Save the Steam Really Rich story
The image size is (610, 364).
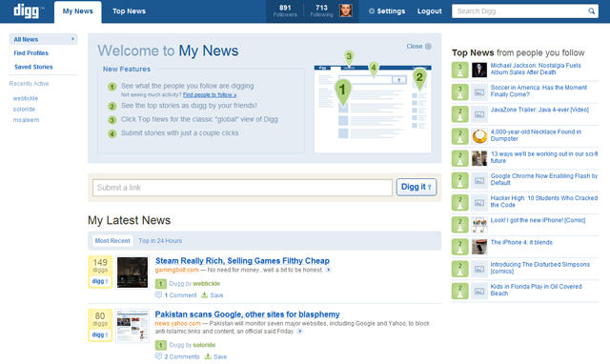pos(213,295)
